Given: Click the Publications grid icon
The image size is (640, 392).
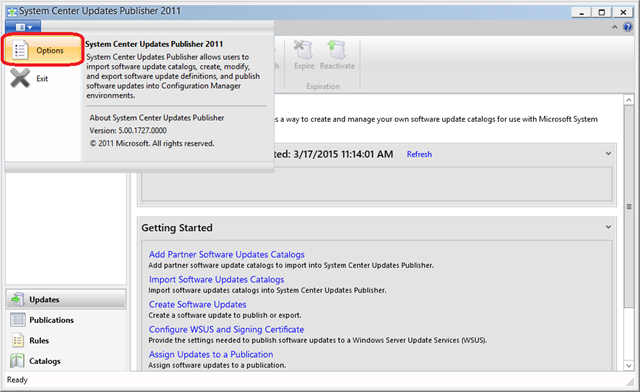Looking at the screenshot, I should pos(18,320).
